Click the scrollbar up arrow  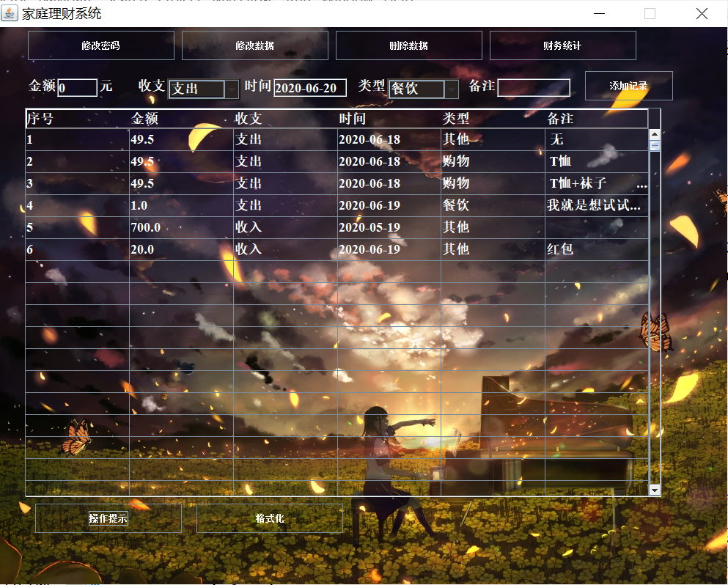(x=653, y=134)
